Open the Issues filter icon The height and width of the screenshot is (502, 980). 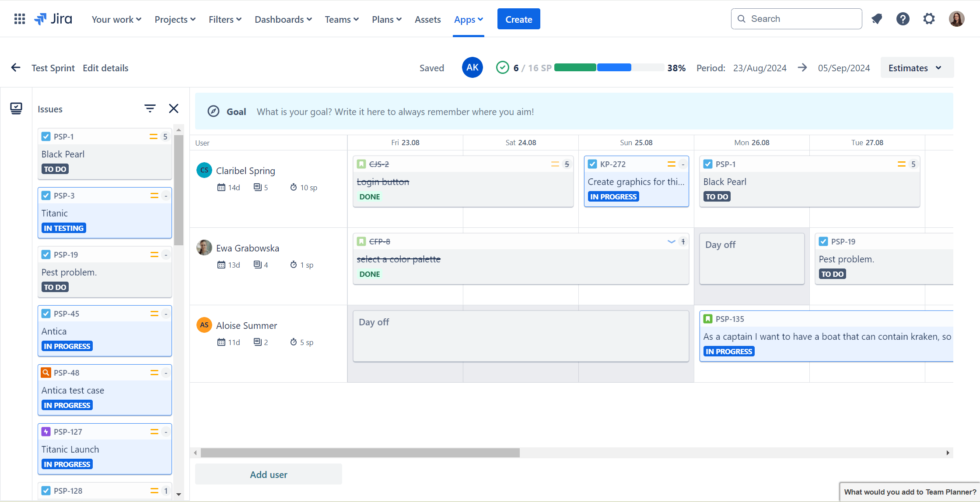point(150,108)
